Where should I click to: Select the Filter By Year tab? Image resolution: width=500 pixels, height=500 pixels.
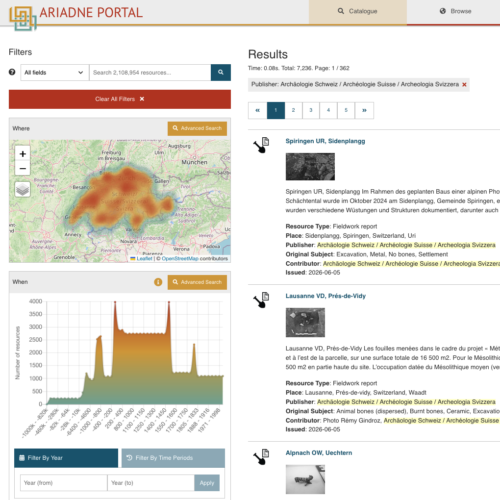pyautogui.click(x=66, y=458)
